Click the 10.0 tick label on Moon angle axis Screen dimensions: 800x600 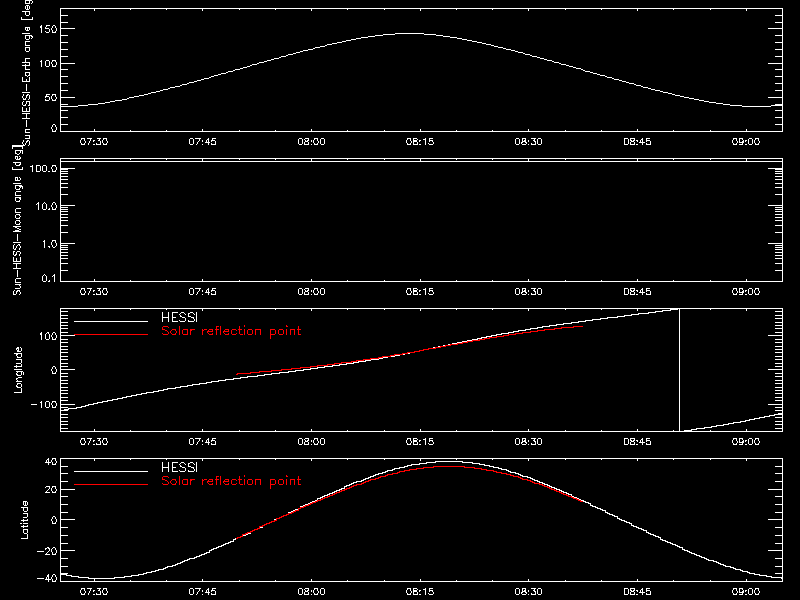point(46,207)
